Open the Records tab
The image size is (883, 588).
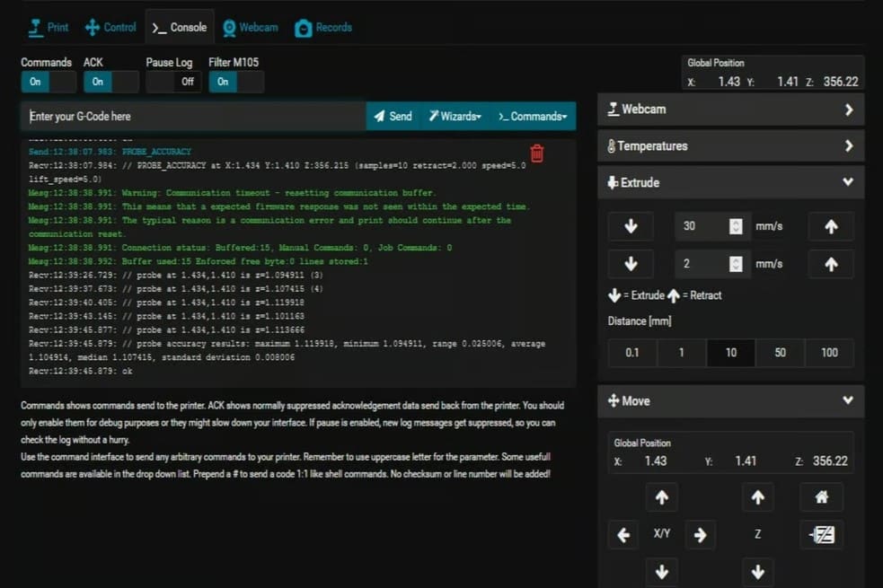click(323, 27)
